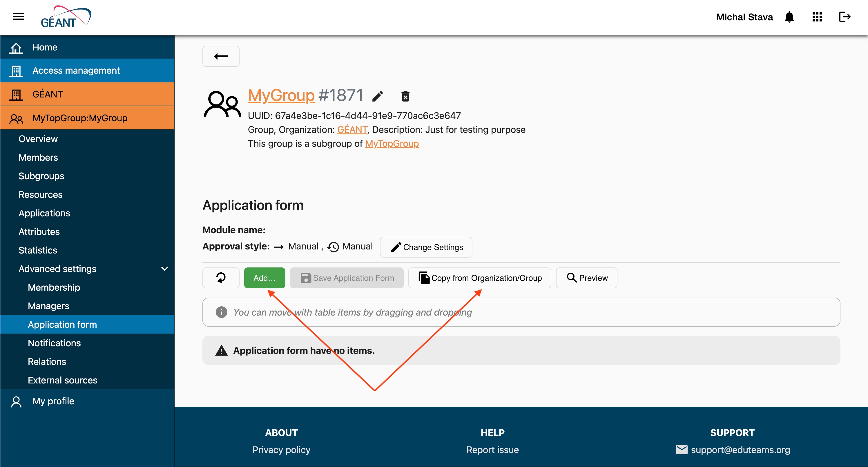Click the green Add… button
The image size is (868, 467).
click(x=264, y=278)
